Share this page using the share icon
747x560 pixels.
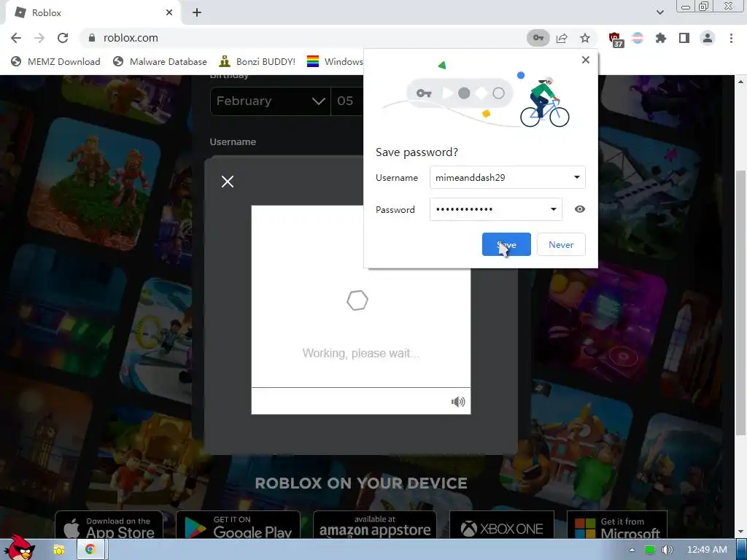pos(562,38)
